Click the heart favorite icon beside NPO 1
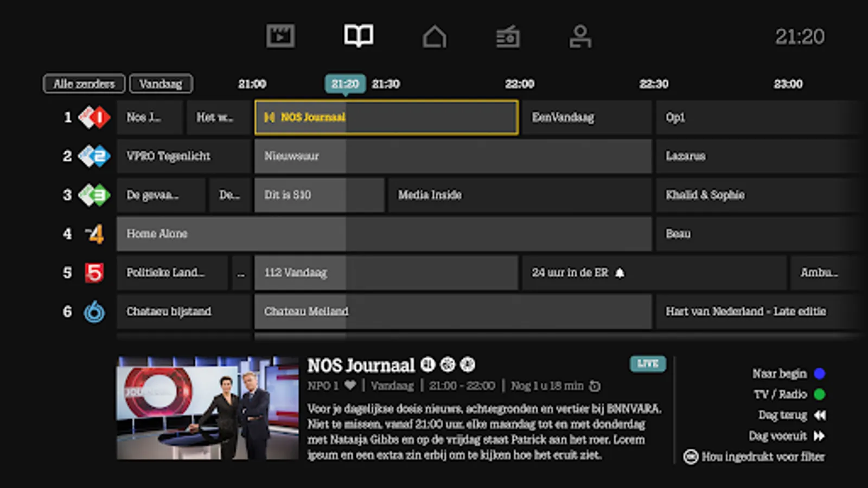This screenshot has width=868, height=488. pos(350,386)
